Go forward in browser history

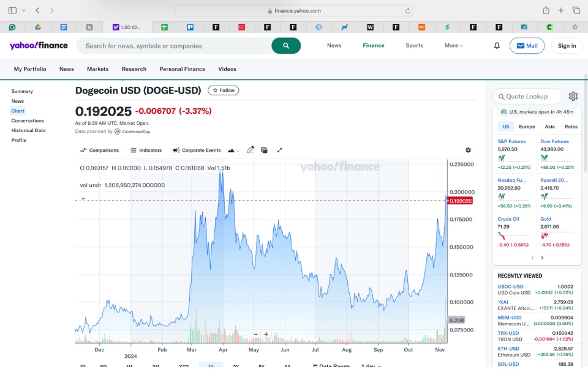pos(51,10)
